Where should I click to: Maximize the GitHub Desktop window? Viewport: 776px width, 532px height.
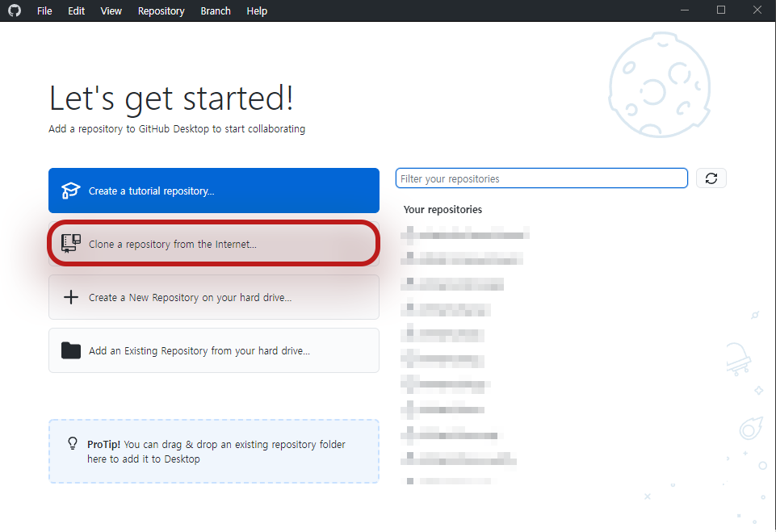click(x=721, y=10)
